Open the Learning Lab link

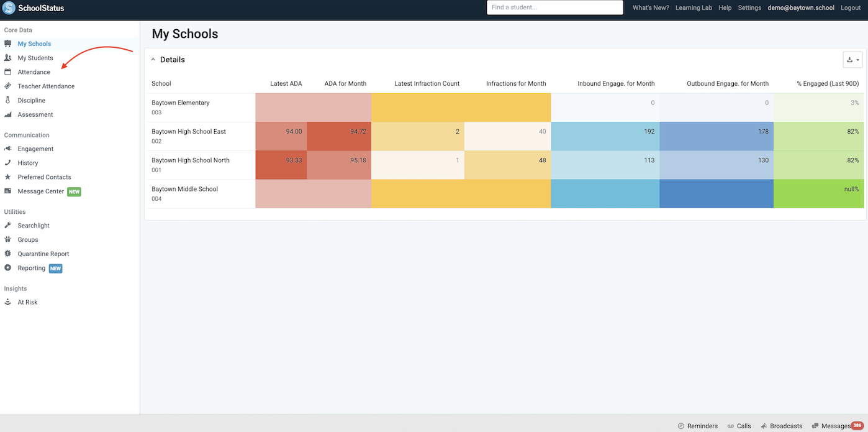(x=694, y=8)
